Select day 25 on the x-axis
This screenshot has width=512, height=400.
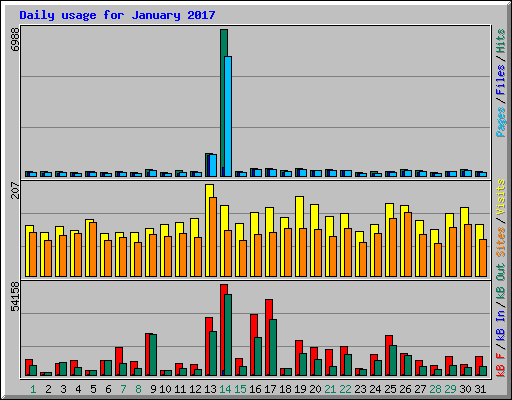click(x=390, y=389)
